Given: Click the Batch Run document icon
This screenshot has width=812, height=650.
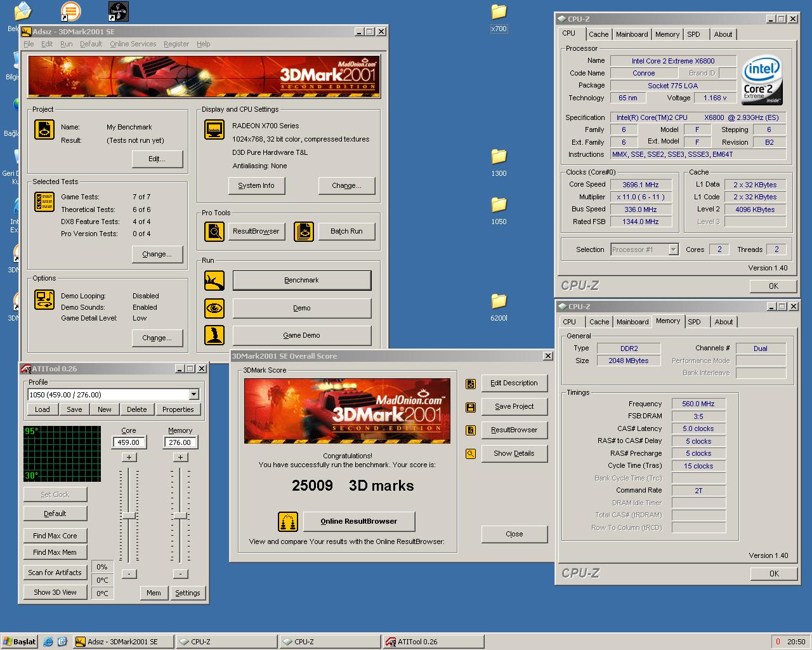Looking at the screenshot, I should pos(304,232).
